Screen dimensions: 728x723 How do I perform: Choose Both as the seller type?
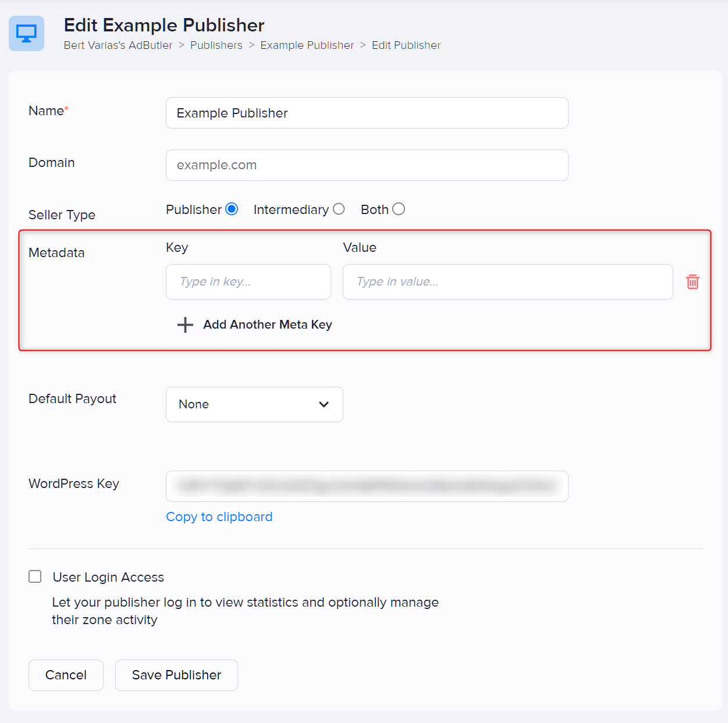click(x=399, y=208)
